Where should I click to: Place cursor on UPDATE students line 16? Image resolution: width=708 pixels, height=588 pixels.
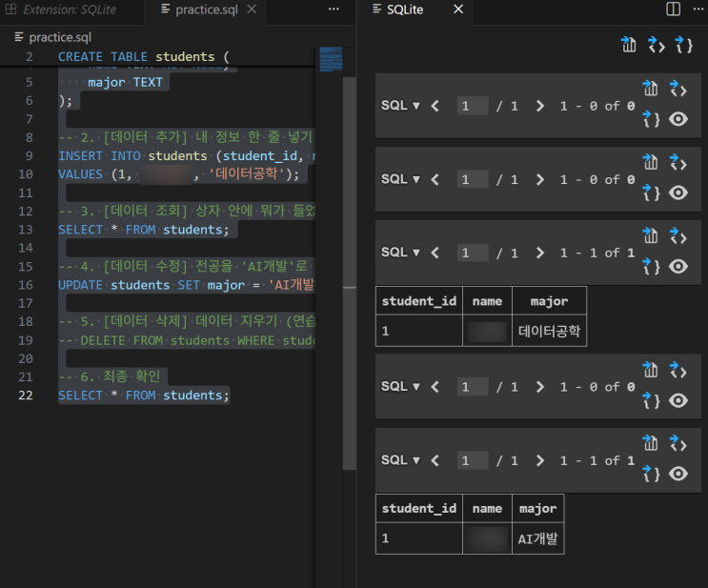coord(186,285)
